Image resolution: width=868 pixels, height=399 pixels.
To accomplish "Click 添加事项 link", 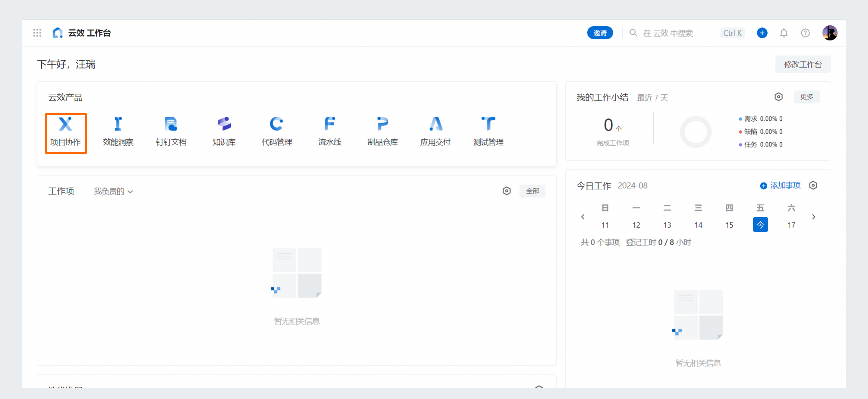I will point(780,185).
